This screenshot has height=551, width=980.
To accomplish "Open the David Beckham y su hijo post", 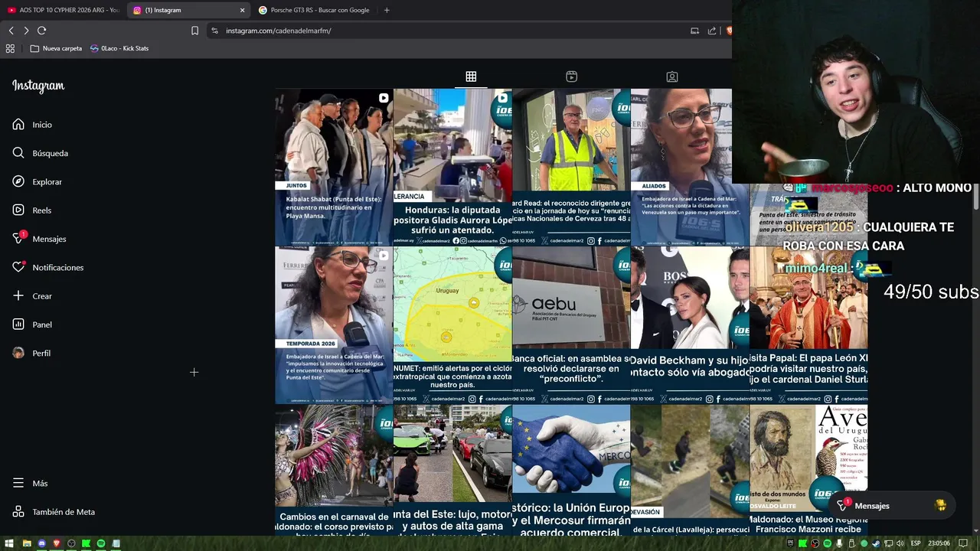I will 690,325.
